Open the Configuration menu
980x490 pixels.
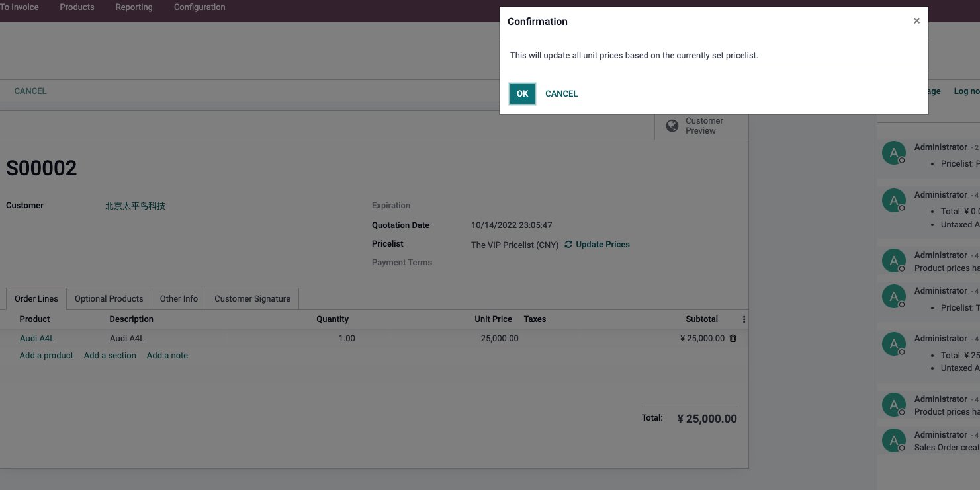tap(199, 7)
